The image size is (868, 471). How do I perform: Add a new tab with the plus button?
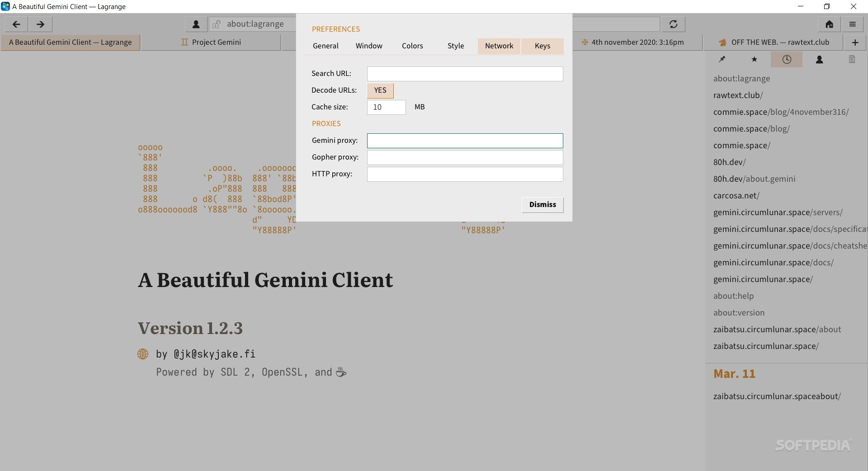pos(855,42)
